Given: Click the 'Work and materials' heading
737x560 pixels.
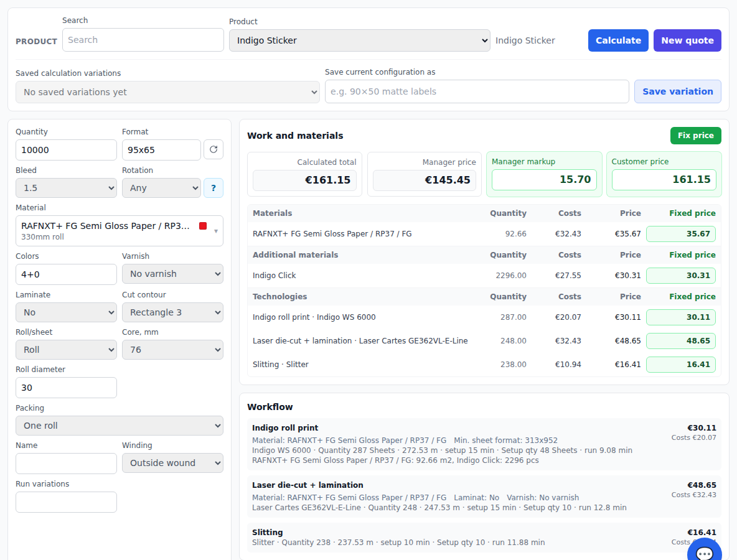Looking at the screenshot, I should click(295, 136).
